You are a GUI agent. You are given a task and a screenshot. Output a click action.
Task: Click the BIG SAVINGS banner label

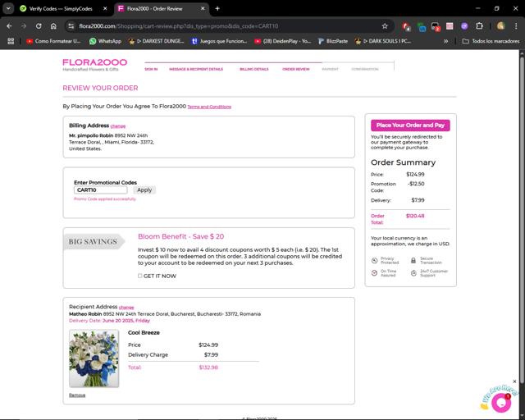(93, 242)
